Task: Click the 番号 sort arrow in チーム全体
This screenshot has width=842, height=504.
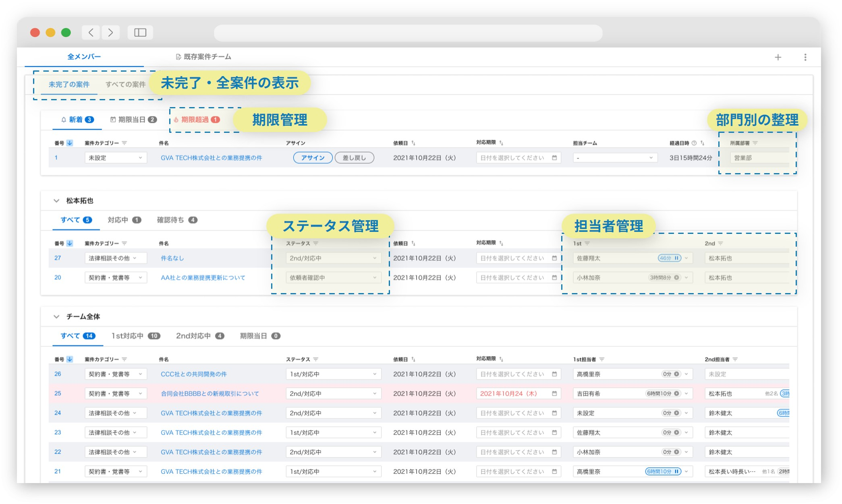Action: (x=70, y=359)
